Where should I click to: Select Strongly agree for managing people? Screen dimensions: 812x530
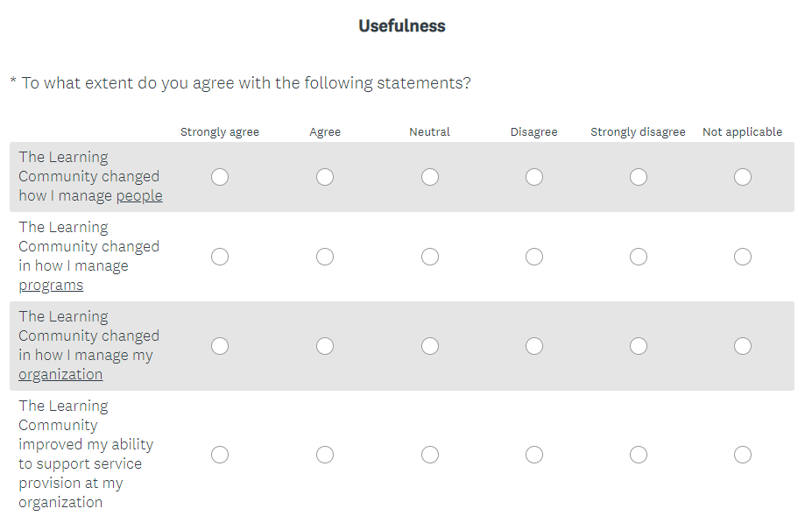tap(220, 177)
